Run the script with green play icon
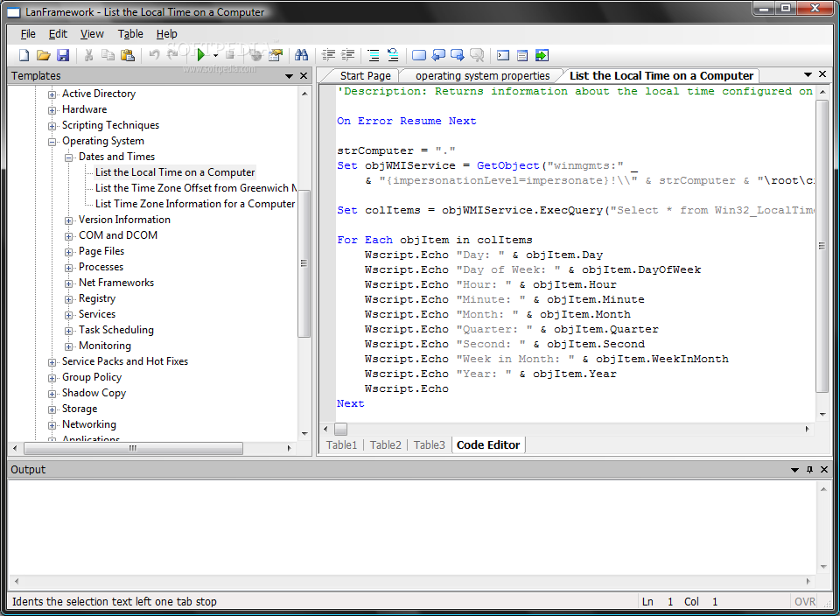840x616 pixels. tap(201, 54)
